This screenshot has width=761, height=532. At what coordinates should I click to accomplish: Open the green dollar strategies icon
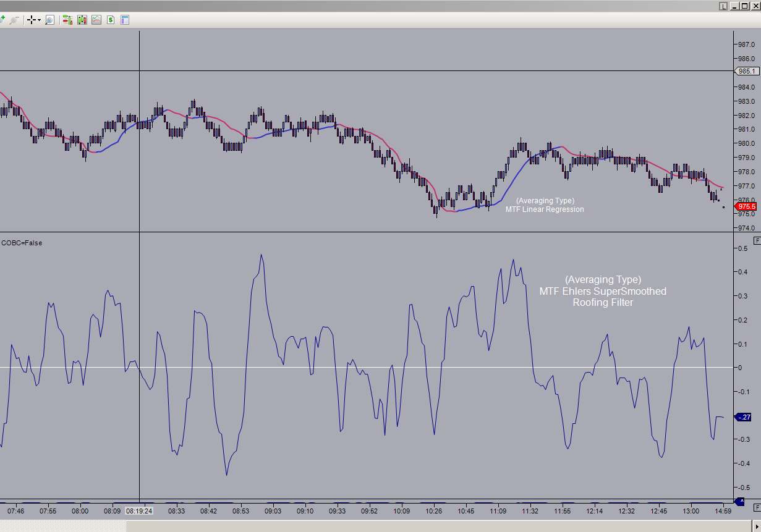point(111,20)
